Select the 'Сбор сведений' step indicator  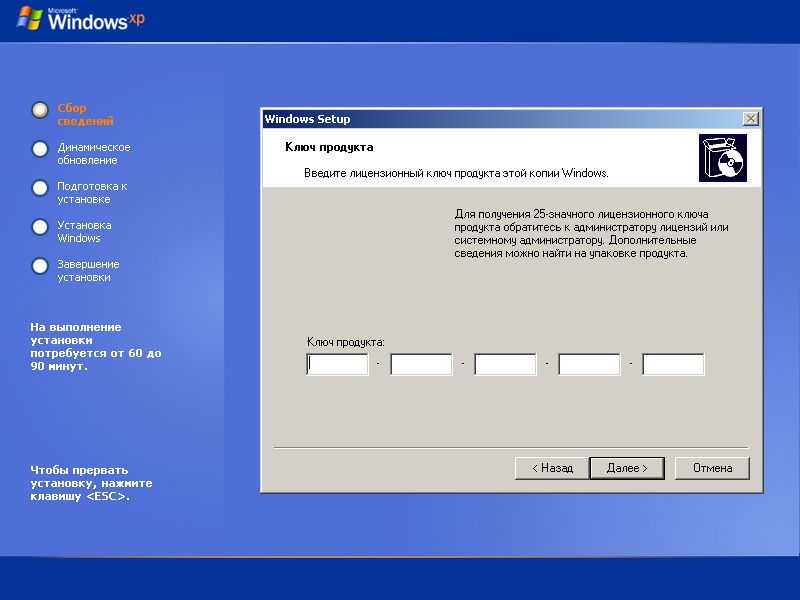tap(40, 110)
